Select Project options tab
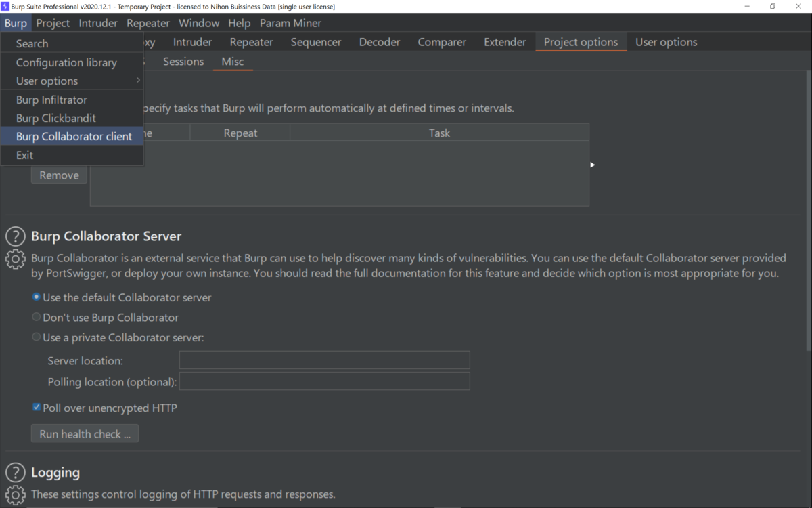The image size is (812, 508). [x=581, y=42]
